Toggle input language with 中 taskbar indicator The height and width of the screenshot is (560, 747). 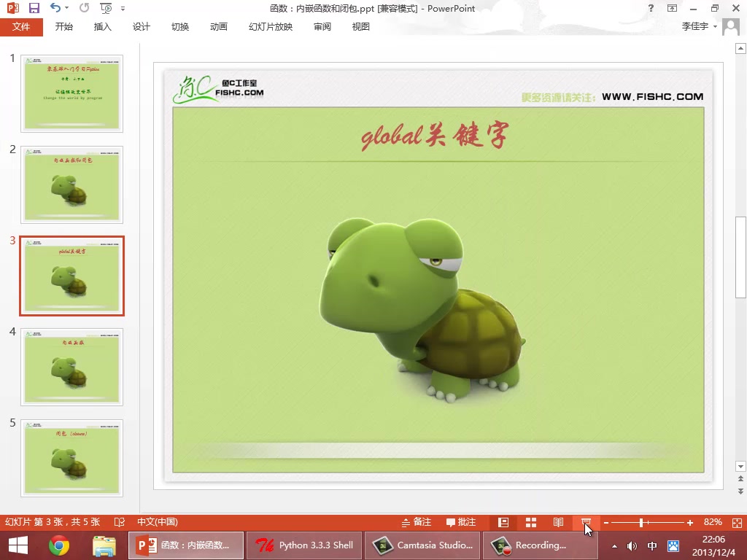click(653, 545)
